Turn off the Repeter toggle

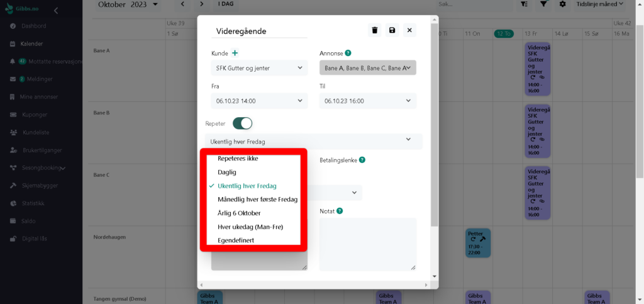pyautogui.click(x=242, y=123)
